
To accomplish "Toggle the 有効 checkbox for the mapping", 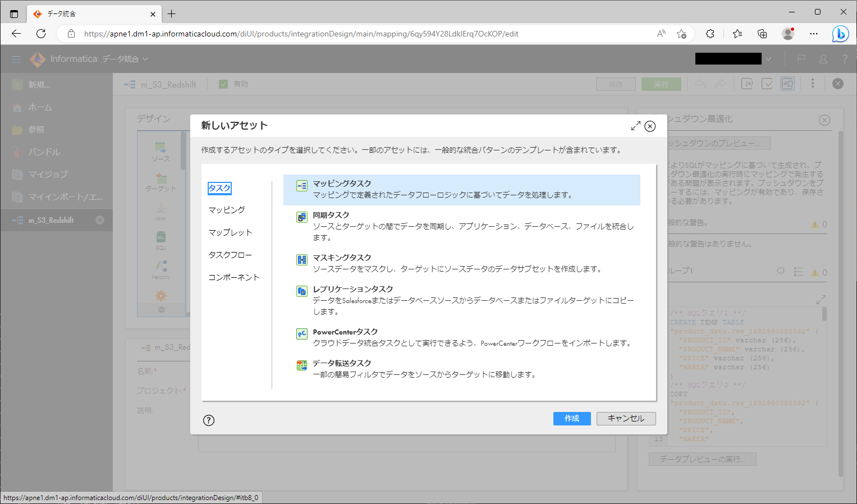I will [x=223, y=84].
